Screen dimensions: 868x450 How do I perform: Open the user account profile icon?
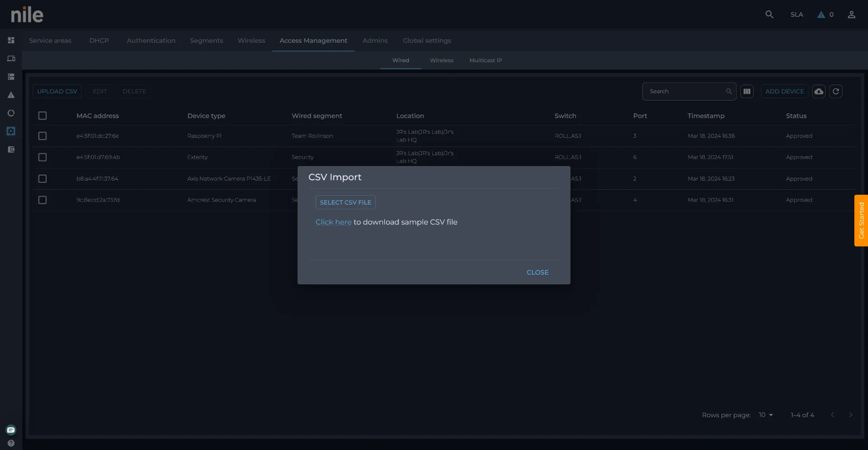click(852, 15)
